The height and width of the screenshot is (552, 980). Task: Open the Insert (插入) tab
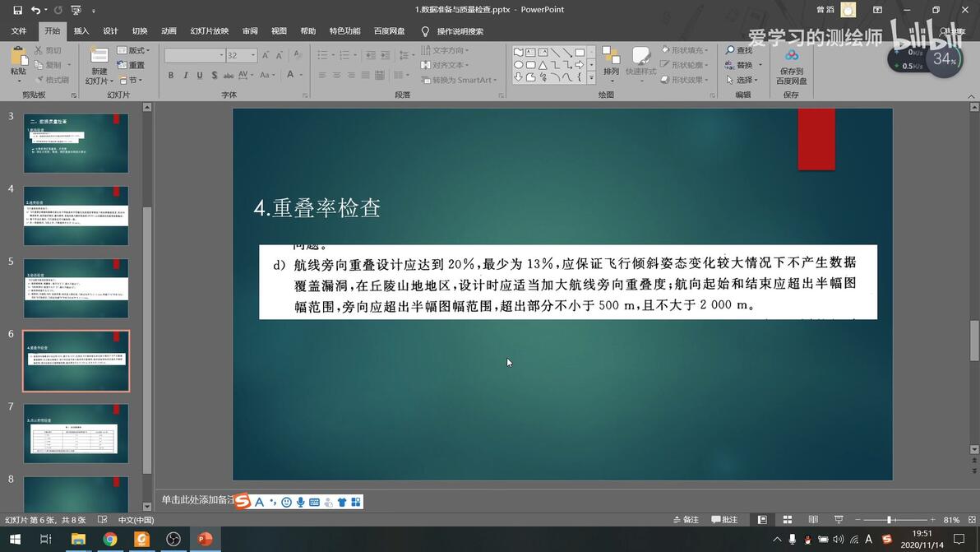(81, 30)
